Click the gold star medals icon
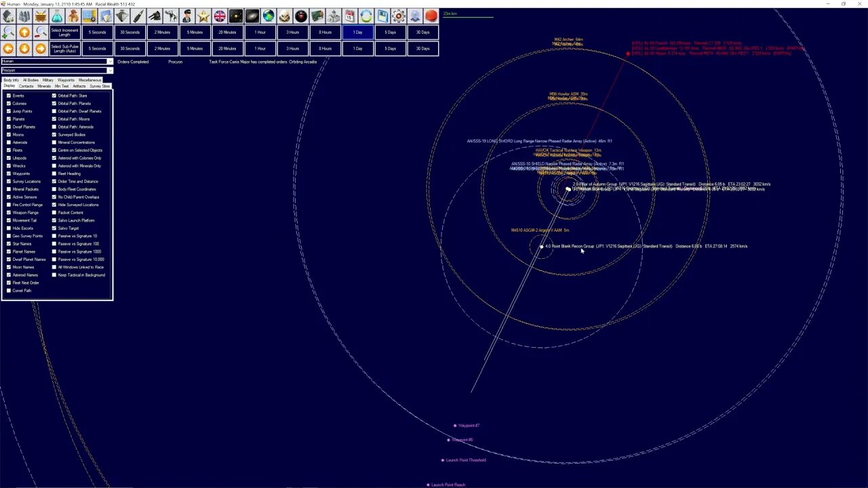This screenshot has width=868, height=488. point(203,16)
